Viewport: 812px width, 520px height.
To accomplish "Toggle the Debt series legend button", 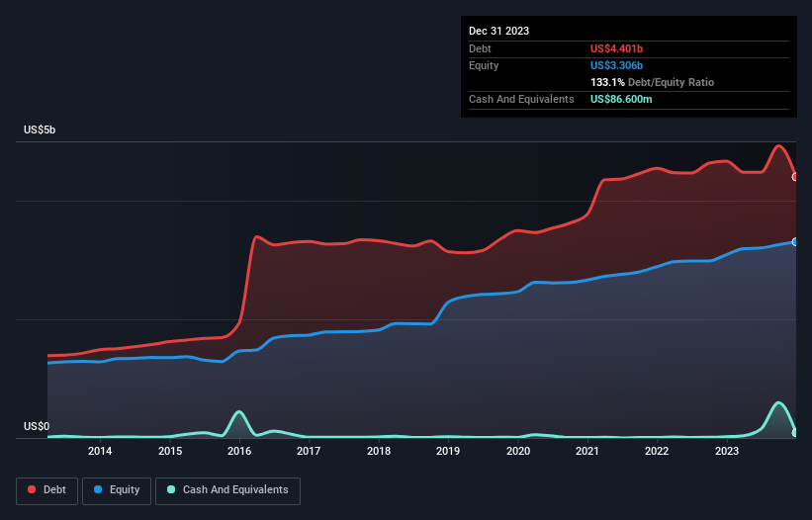I will [47, 490].
